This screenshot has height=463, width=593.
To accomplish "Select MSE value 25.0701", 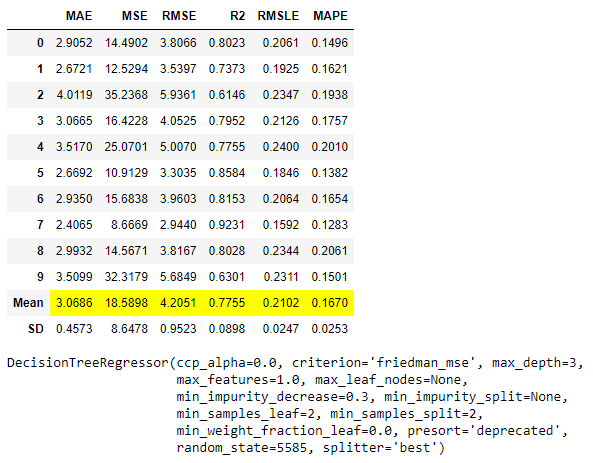I will (x=126, y=147).
